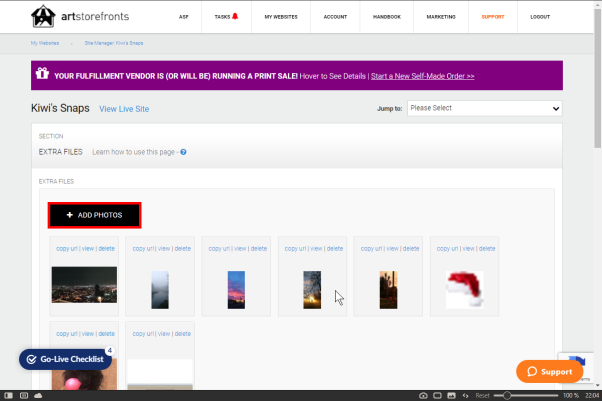Expand the Jump to Please Select dropdown
This screenshot has height=401, width=602.
[485, 108]
